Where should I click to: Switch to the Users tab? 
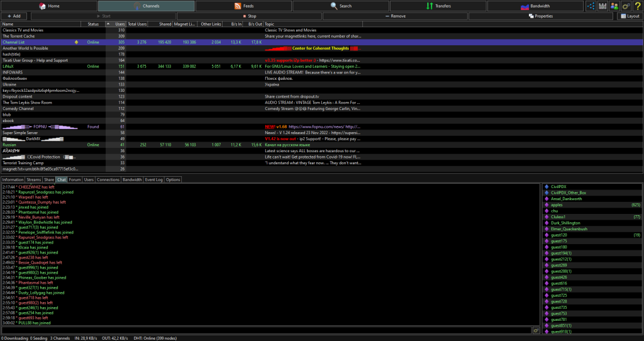(89, 179)
